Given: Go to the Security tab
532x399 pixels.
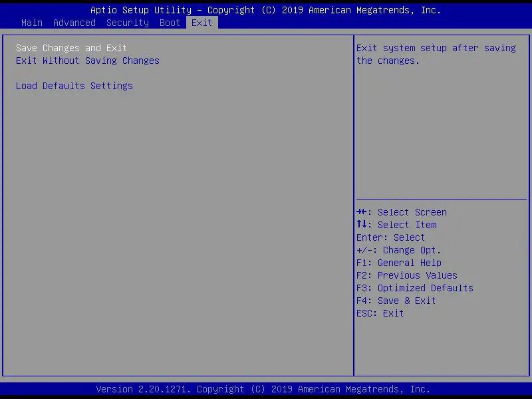Looking at the screenshot, I should [128, 23].
